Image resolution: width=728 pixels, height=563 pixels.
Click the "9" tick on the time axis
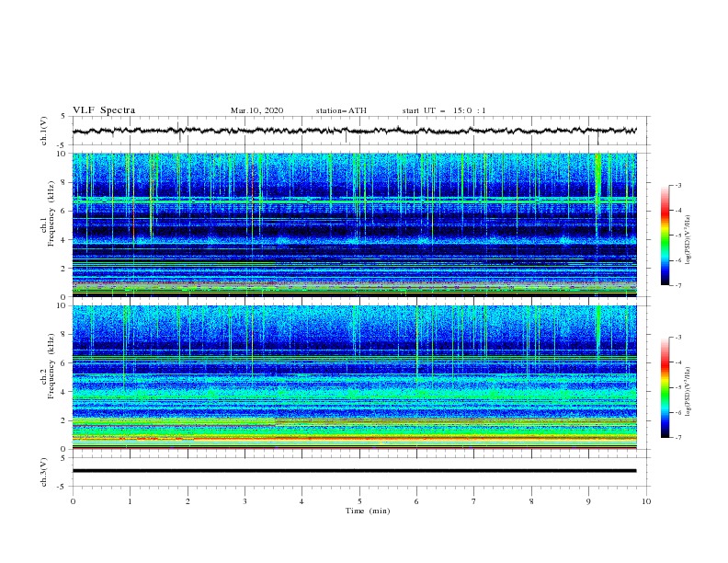coord(588,501)
